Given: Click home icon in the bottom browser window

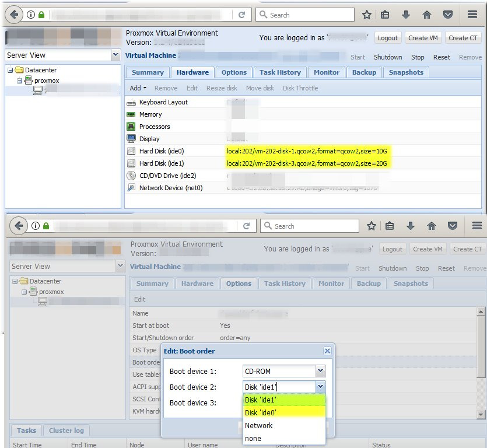Looking at the screenshot, I should [432, 226].
